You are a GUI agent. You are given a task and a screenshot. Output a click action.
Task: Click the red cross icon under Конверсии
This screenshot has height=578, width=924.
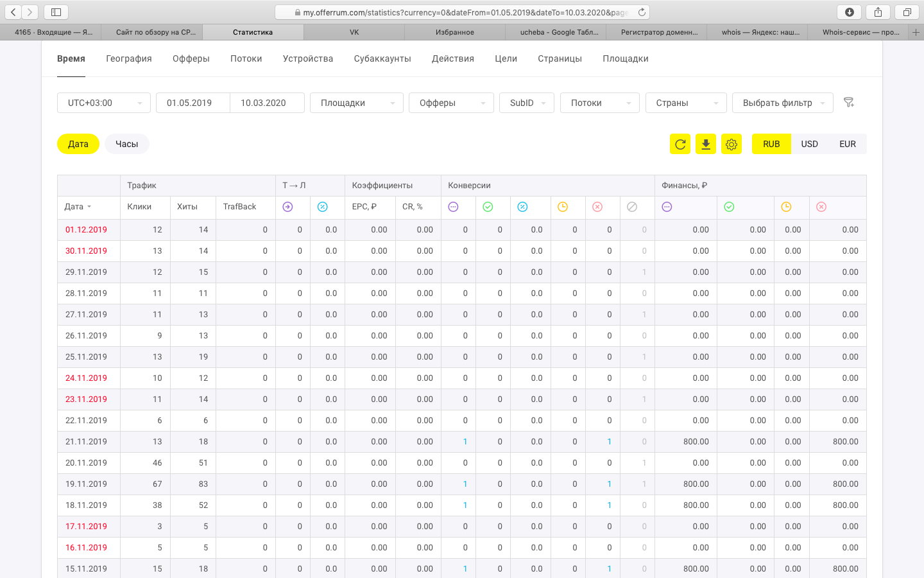597,207
